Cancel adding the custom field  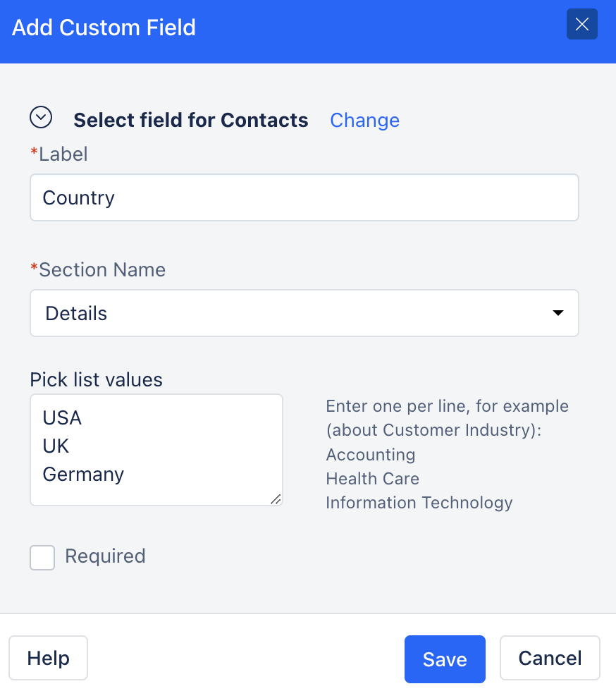[x=550, y=658]
